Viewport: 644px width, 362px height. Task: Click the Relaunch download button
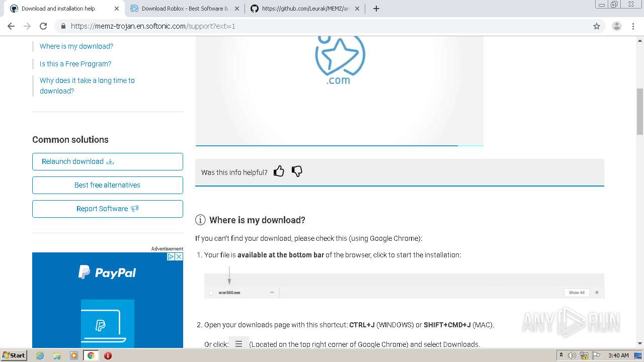[x=108, y=161]
